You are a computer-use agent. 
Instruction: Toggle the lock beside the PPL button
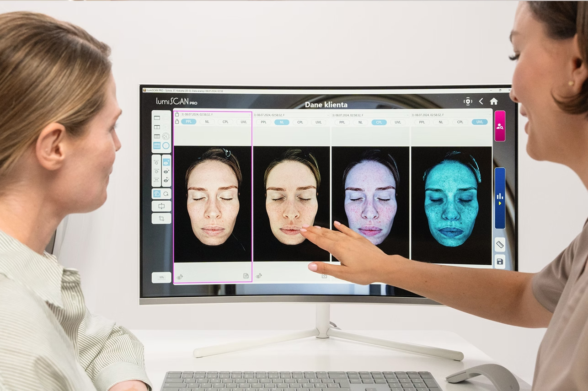point(177,122)
